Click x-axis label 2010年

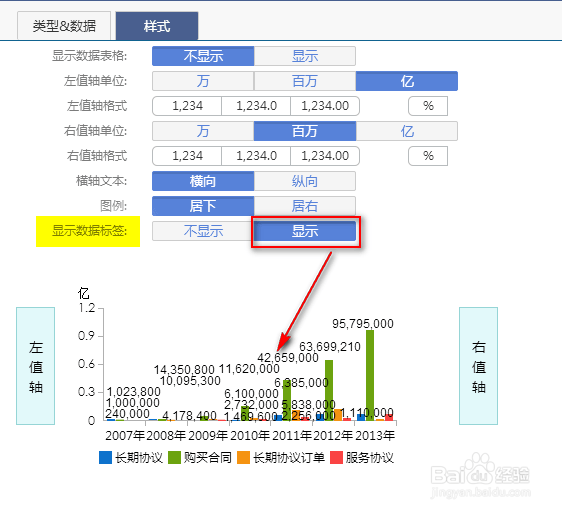point(250,436)
